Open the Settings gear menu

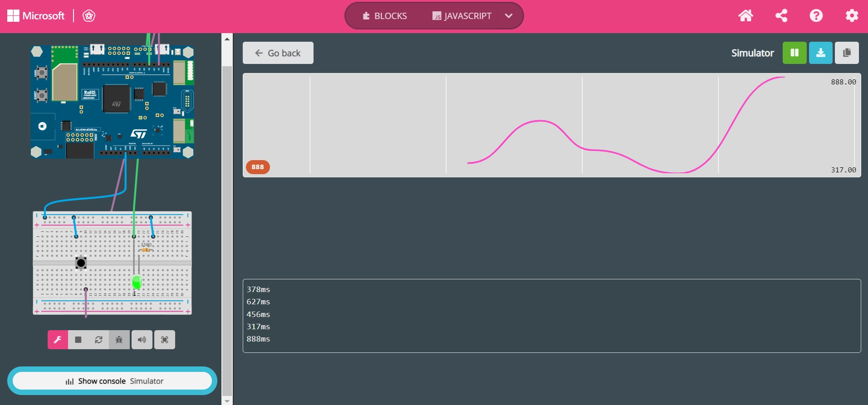click(x=852, y=16)
